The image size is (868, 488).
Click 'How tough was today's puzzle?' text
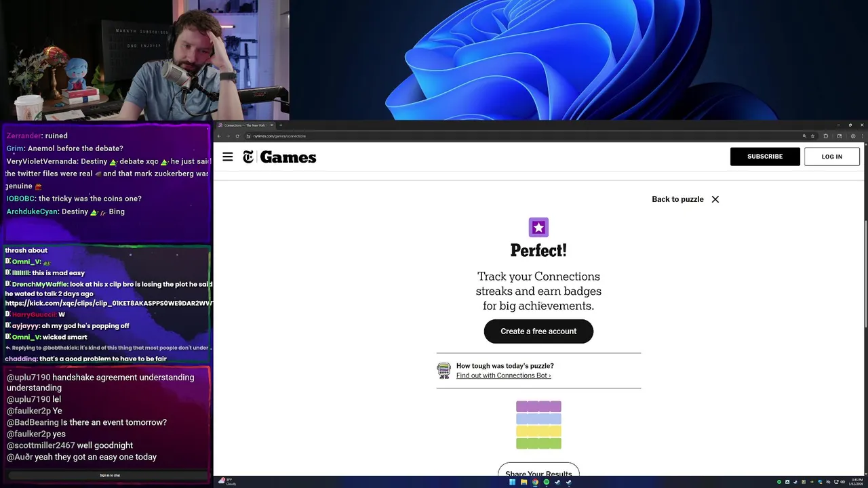(x=505, y=366)
